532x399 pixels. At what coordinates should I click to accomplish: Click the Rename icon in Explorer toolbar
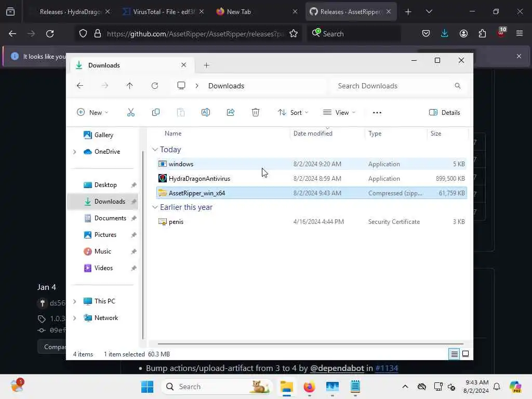pyautogui.click(x=206, y=113)
